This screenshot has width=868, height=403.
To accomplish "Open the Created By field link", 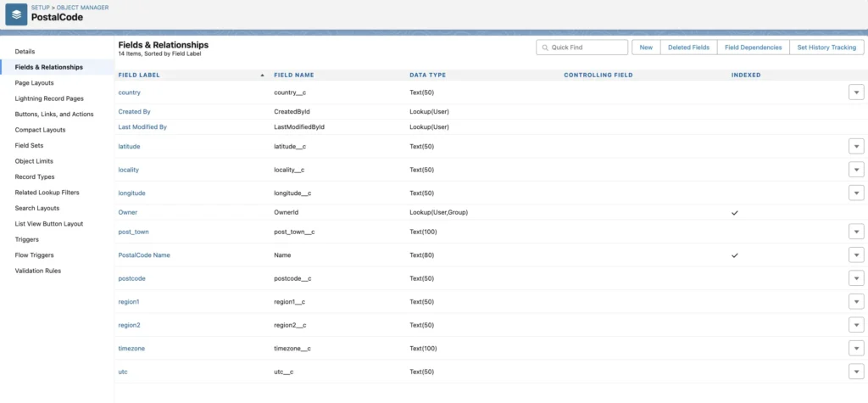I will 135,111.
